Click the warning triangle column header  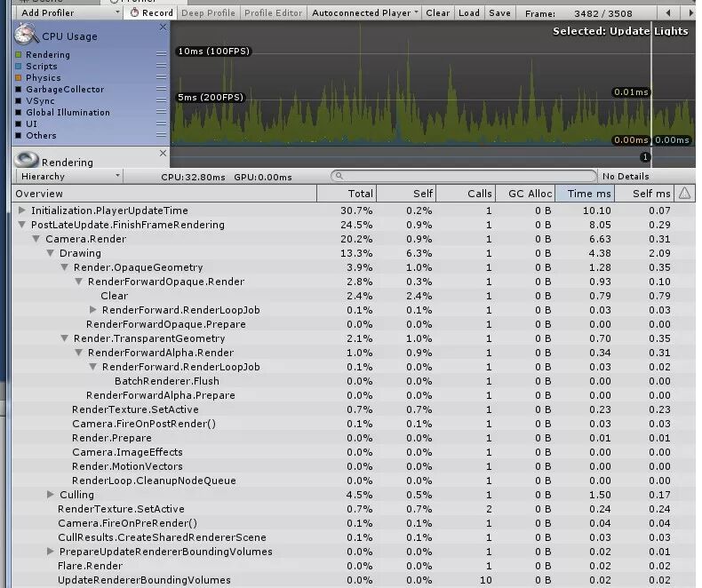point(684,194)
